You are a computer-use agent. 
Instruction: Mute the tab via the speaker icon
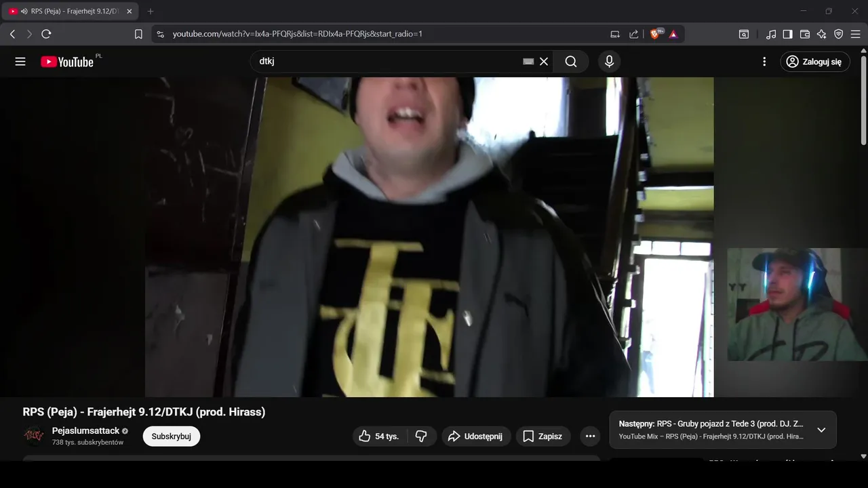24,12
